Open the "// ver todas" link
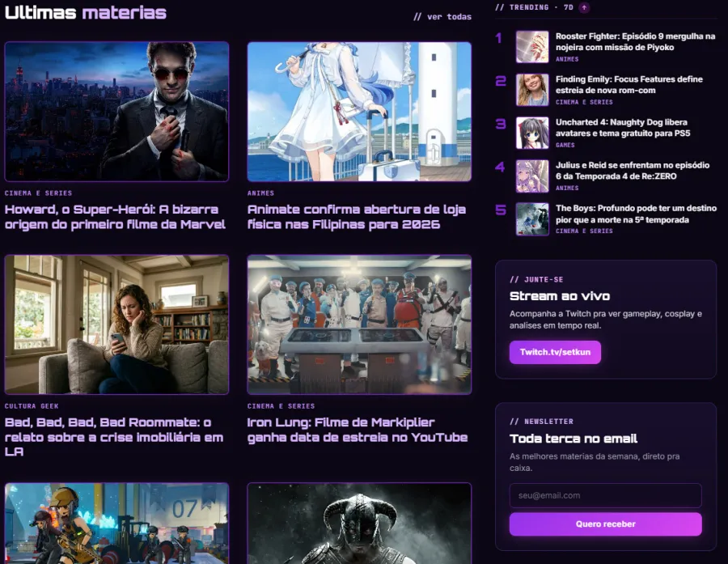The width and height of the screenshot is (728, 564). [x=442, y=17]
